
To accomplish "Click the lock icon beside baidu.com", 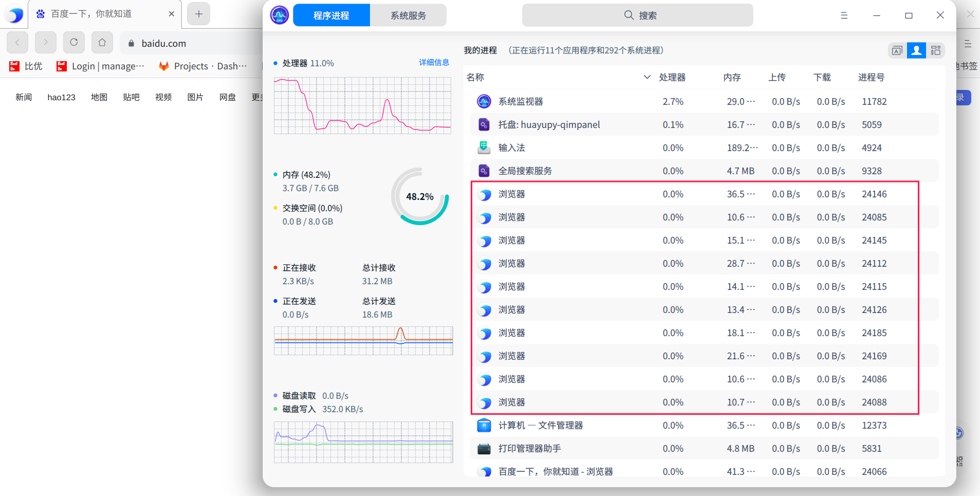I will tap(131, 44).
